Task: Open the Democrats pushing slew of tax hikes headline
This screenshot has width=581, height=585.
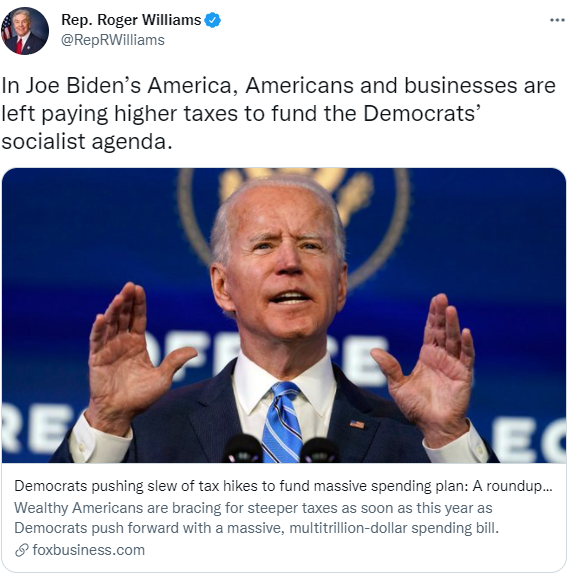Action: coord(283,486)
